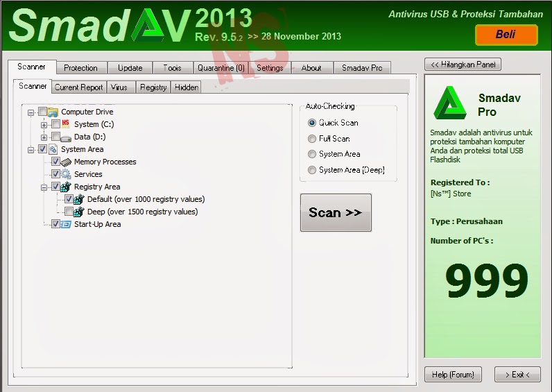Uncheck the Memory Processes checkbox
The image size is (552, 392).
[x=55, y=162]
